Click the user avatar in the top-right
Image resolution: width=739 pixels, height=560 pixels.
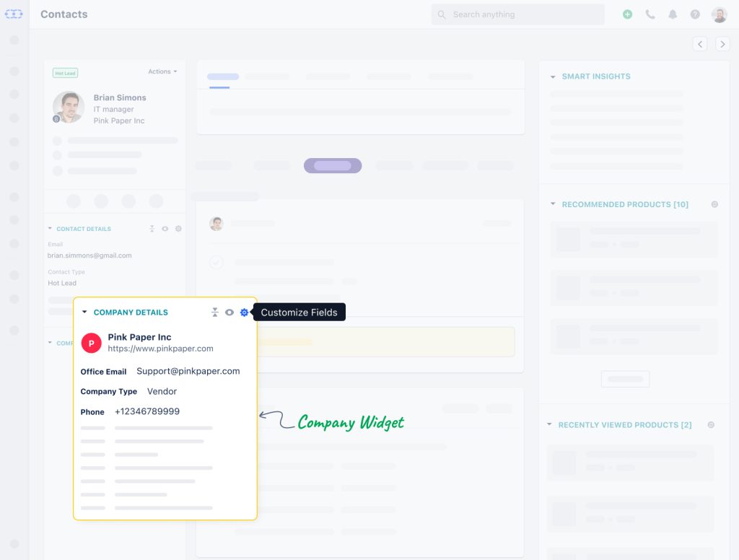[x=718, y=14]
